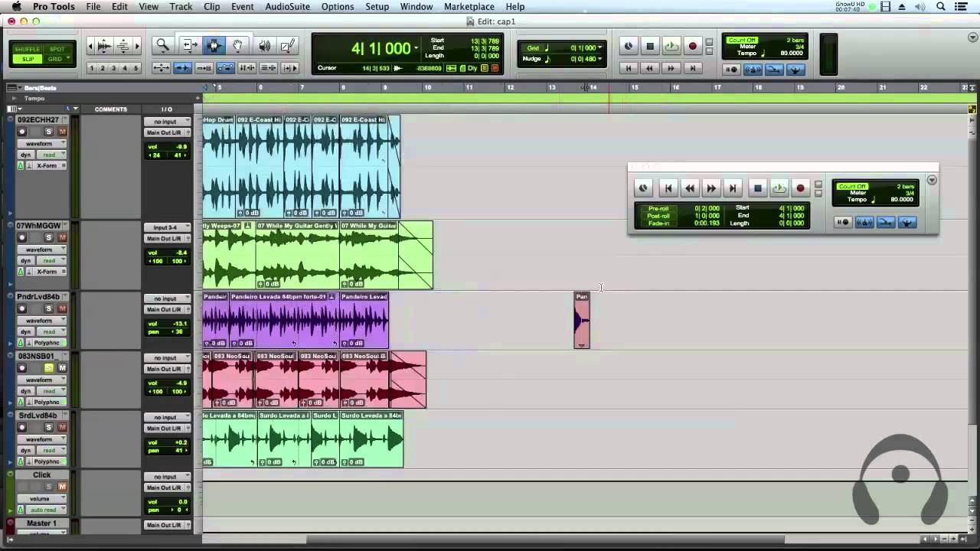Select the Zoomer tool in the toolbar
The height and width of the screenshot is (551, 980).
click(x=162, y=46)
